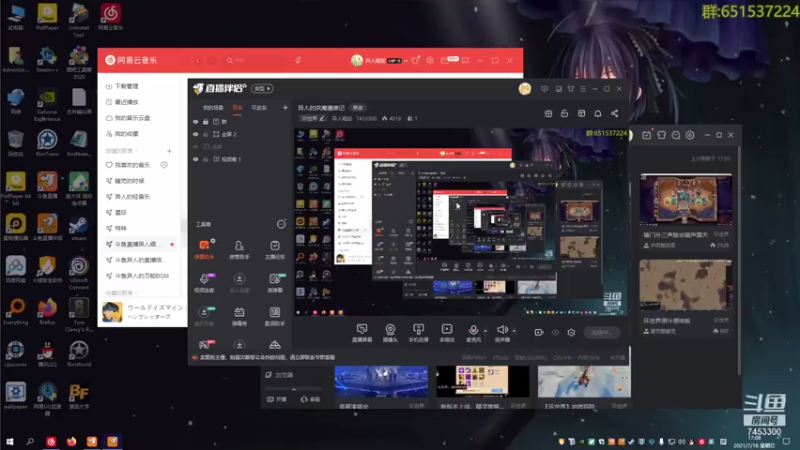This screenshot has width=800, height=450.
Task: Click share icon in 直播伴侣 header
Action: tap(614, 113)
